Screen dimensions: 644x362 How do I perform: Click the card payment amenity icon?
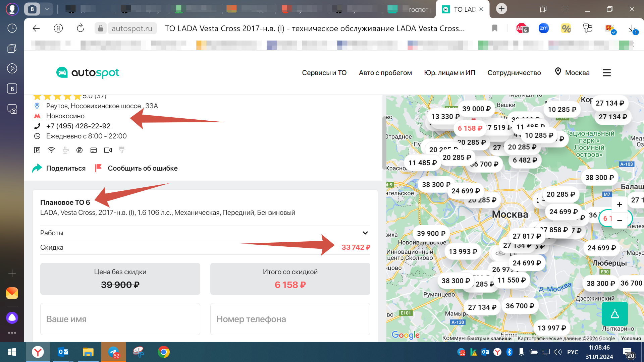point(94,150)
